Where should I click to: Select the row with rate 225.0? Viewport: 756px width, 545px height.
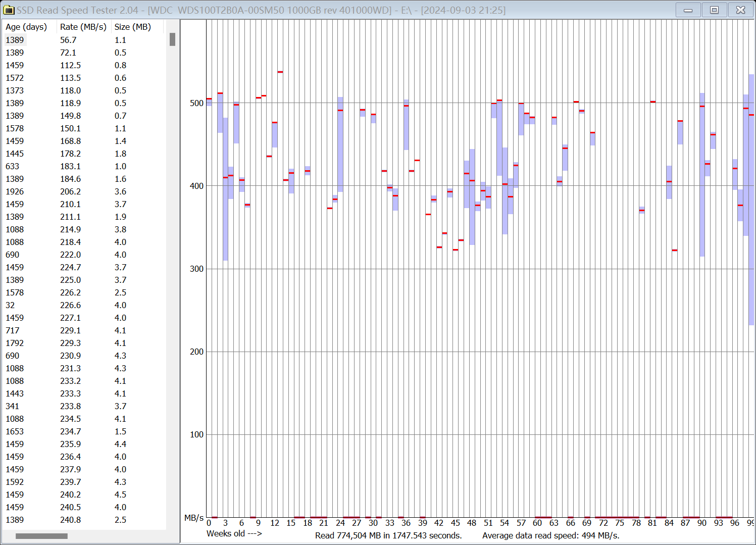click(84, 280)
